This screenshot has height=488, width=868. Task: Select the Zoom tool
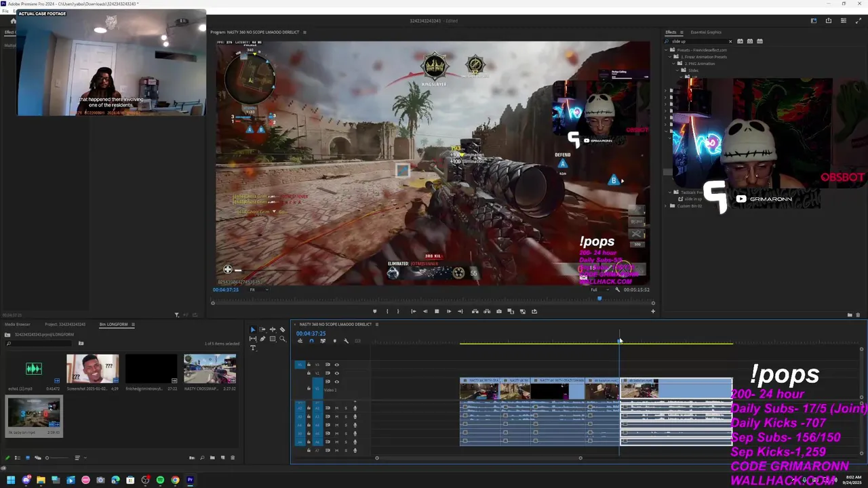click(282, 339)
